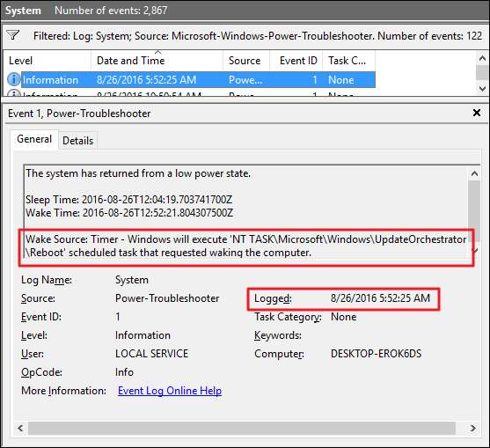Click the event list scroll down arrow
Screen dimensions: 490x448
482,89
